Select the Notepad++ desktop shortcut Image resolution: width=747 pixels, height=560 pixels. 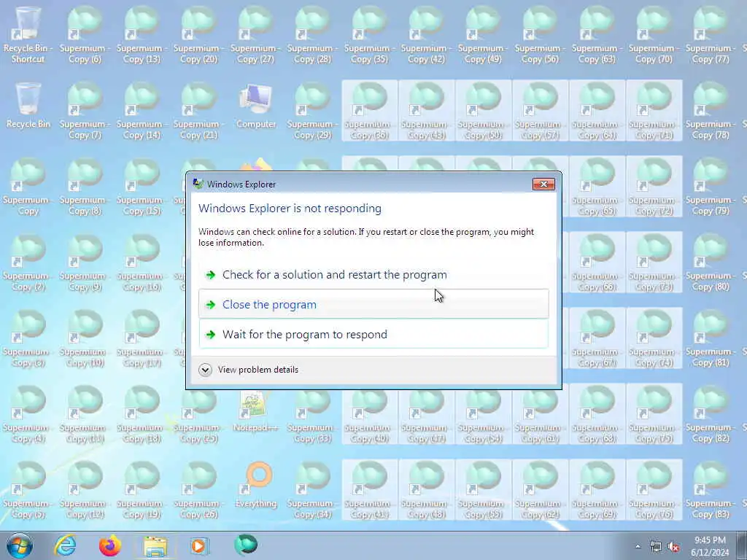click(256, 411)
